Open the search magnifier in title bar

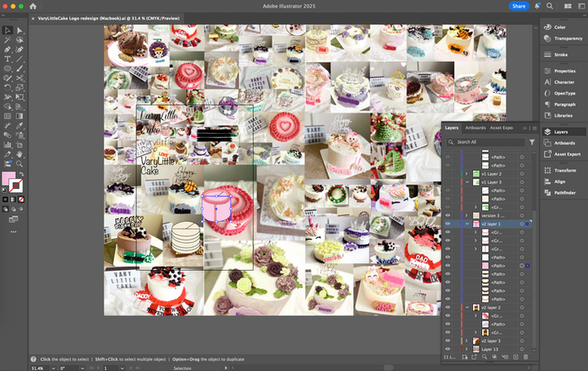point(549,6)
